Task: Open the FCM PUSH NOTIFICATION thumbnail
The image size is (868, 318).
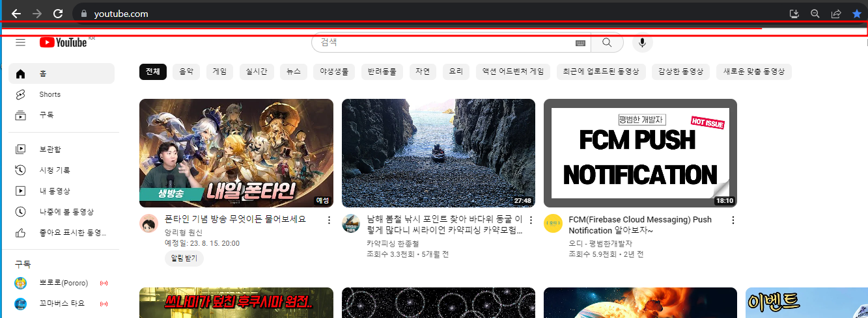Action: pos(641,153)
